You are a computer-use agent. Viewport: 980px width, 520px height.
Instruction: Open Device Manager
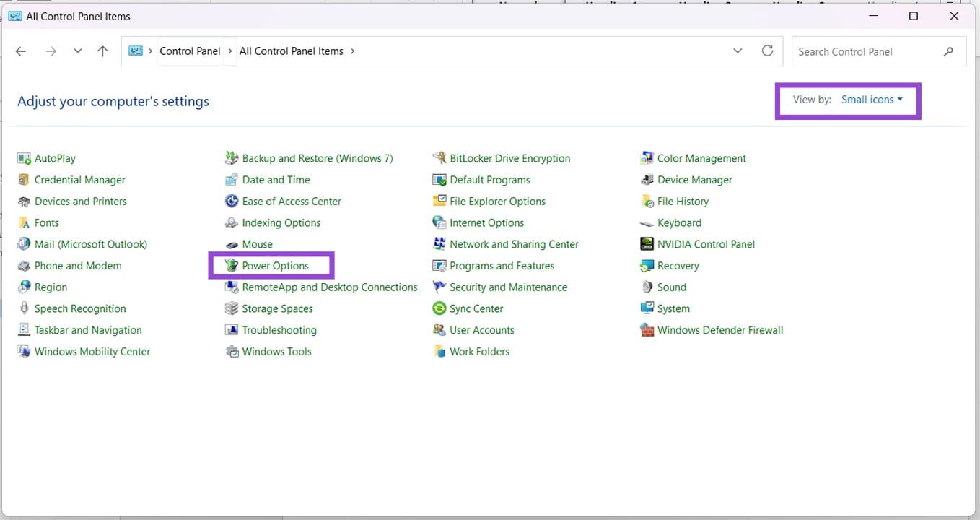pyautogui.click(x=695, y=179)
